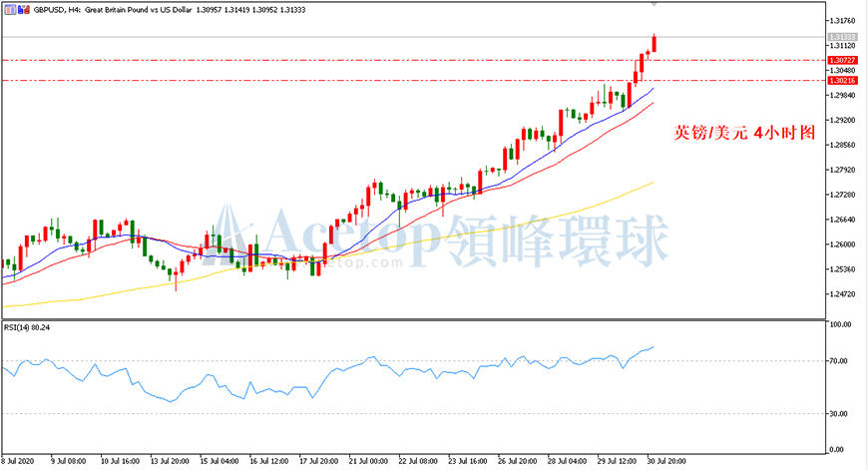
Task: Select the 1.30727 red price level tag
Action: tap(842, 60)
